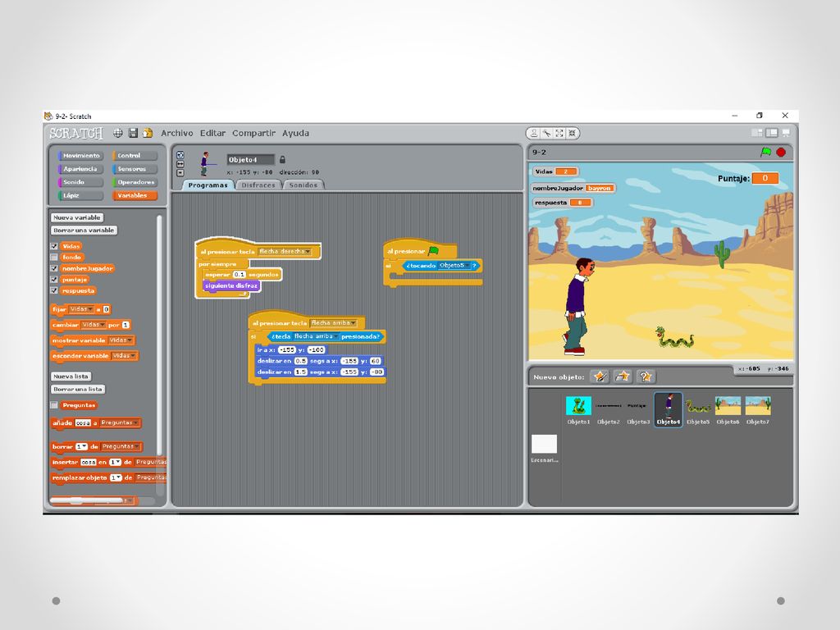Click the Objeto4 sprite name field
Screen dimensions: 840x630
(250, 160)
